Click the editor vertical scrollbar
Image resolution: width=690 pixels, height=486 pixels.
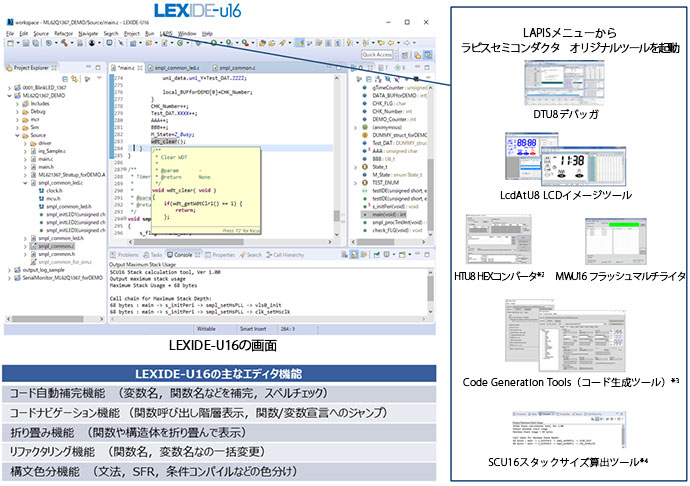(x=337, y=216)
